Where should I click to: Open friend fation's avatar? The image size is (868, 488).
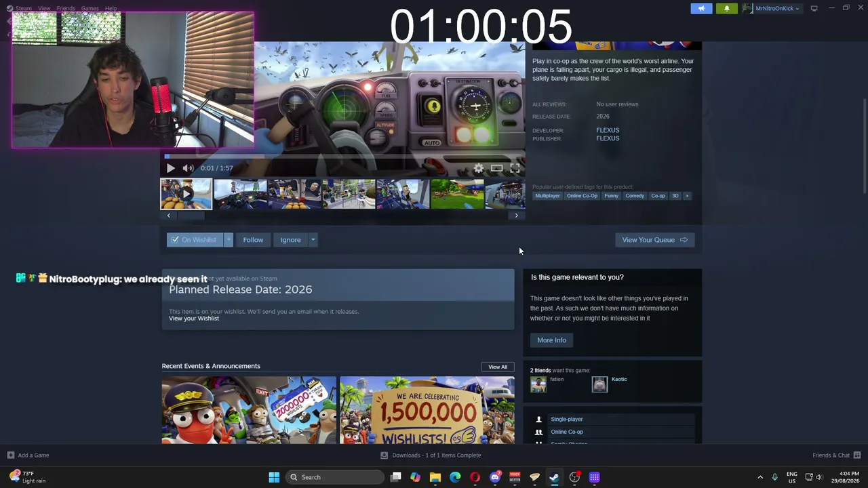tap(538, 385)
